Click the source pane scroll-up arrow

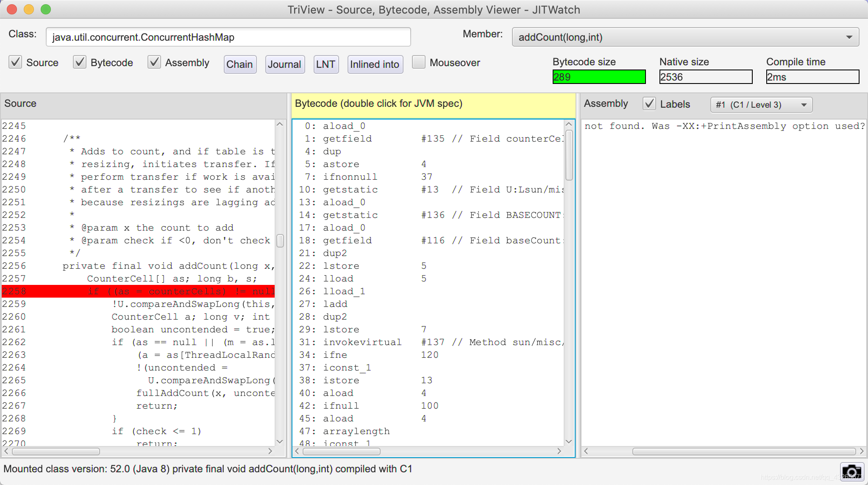click(x=280, y=124)
